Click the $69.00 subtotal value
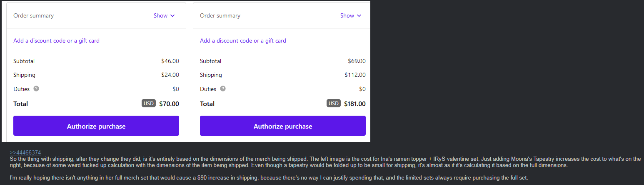The height and width of the screenshot is (185, 644). click(357, 61)
